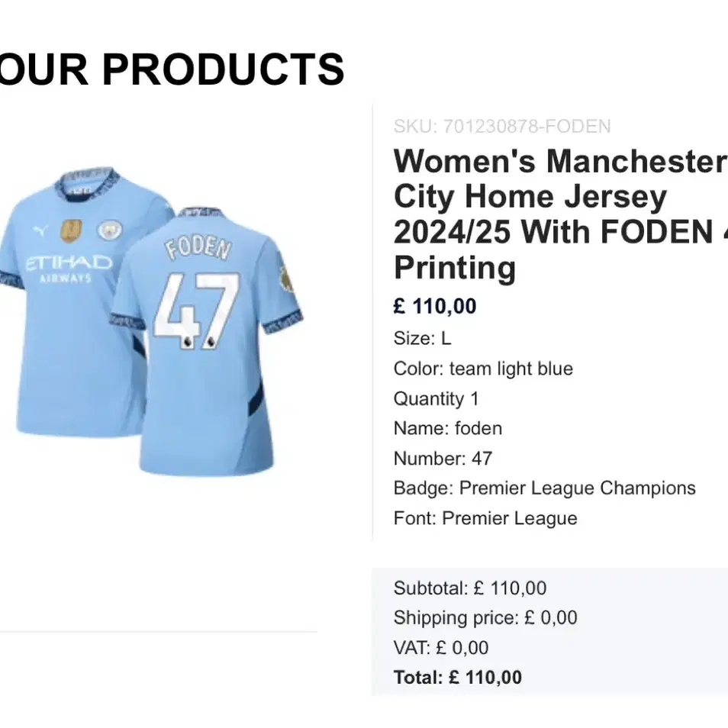The image size is (728, 728).
Task: Click the Puma logo on the jersey
Action: [x=41, y=230]
